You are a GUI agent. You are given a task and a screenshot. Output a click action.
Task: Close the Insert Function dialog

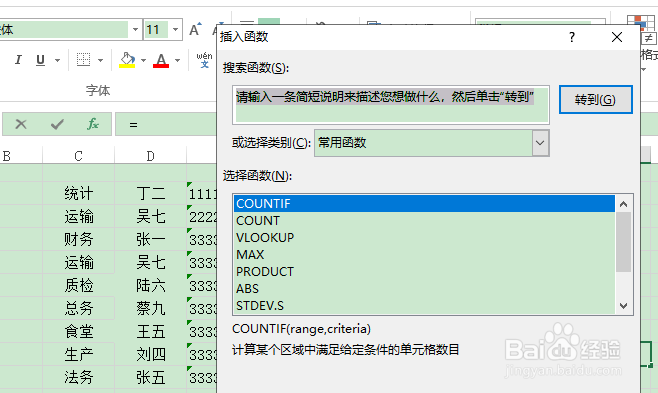tap(617, 37)
